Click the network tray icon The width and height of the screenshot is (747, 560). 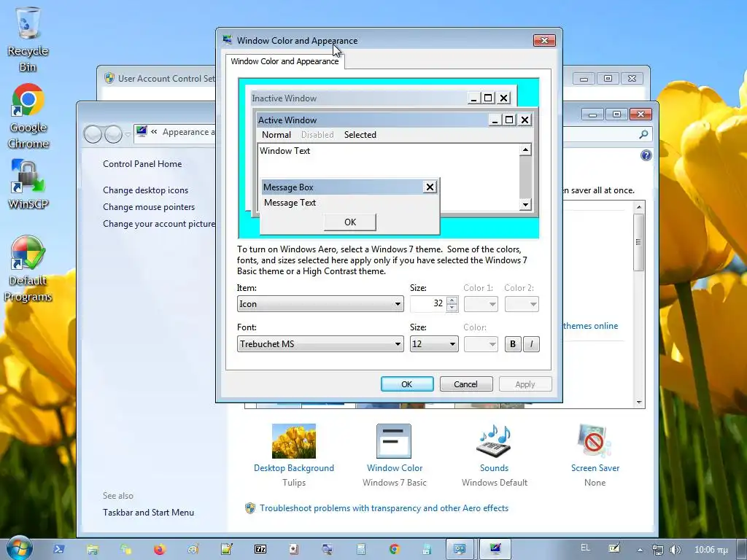[657, 550]
